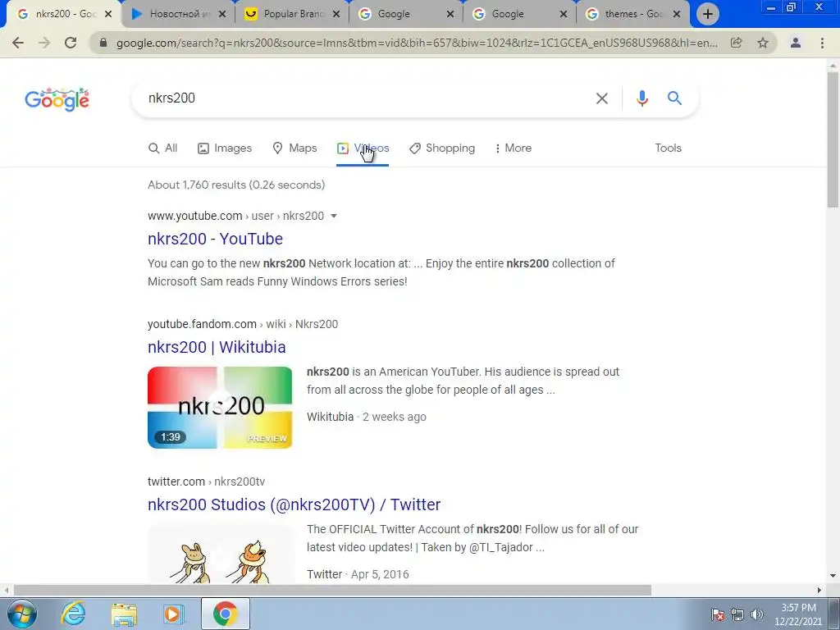
Task: Select the Shopping search filter
Action: click(442, 148)
